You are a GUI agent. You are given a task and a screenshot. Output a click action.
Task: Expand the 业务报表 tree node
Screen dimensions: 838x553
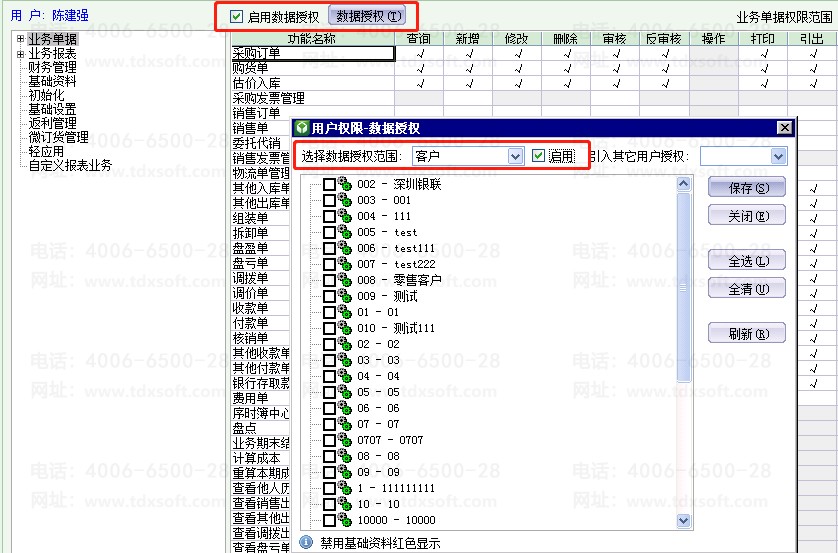(x=20, y=53)
